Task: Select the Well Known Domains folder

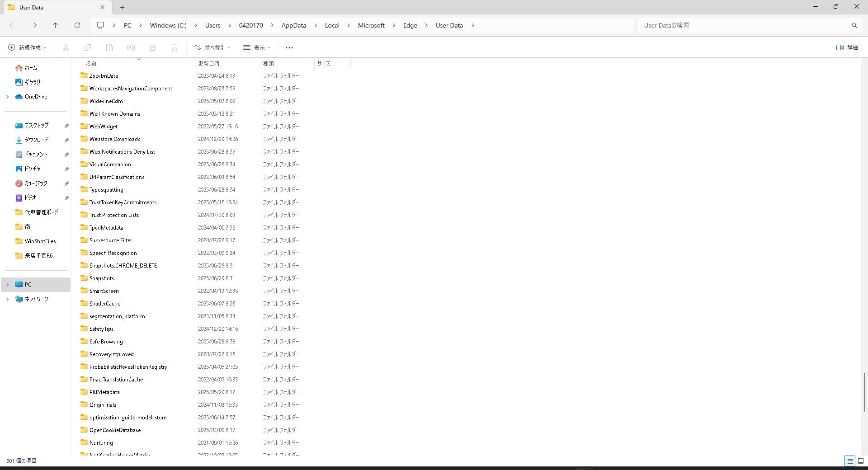Action: pyautogui.click(x=115, y=114)
